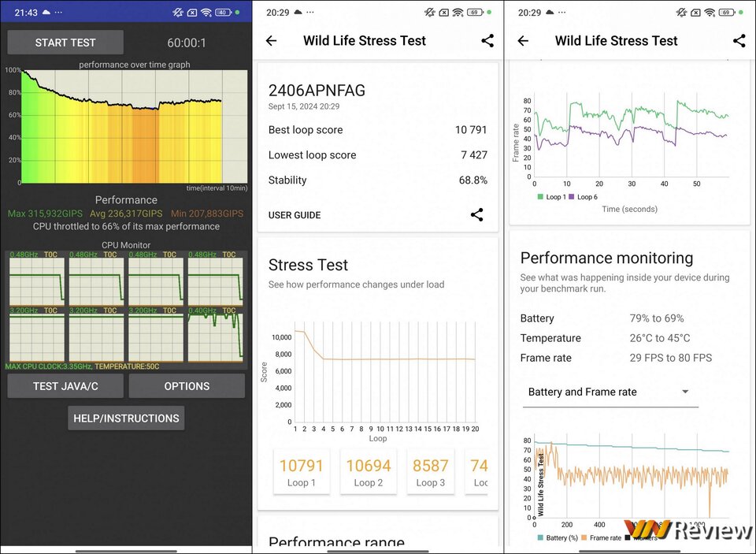Open OPTIONS in CPU throttling app

click(x=187, y=386)
